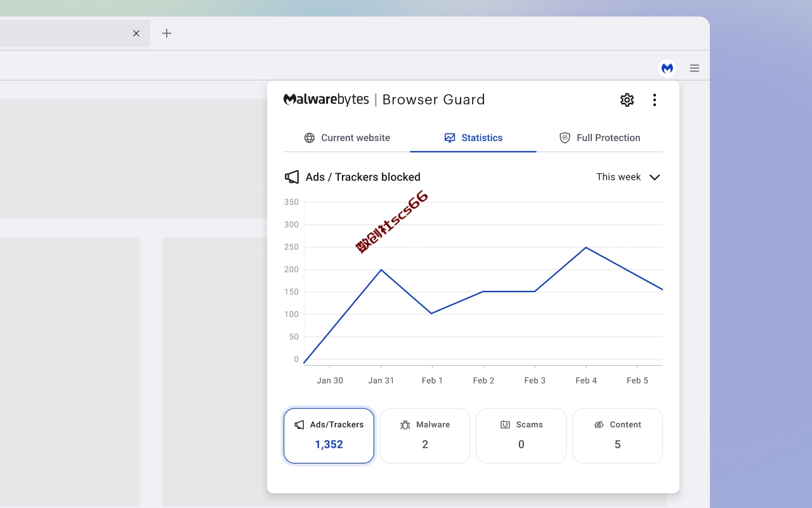Select the Ads/Trackers 1,352 card
Viewport: 812px width, 508px height.
(329, 436)
